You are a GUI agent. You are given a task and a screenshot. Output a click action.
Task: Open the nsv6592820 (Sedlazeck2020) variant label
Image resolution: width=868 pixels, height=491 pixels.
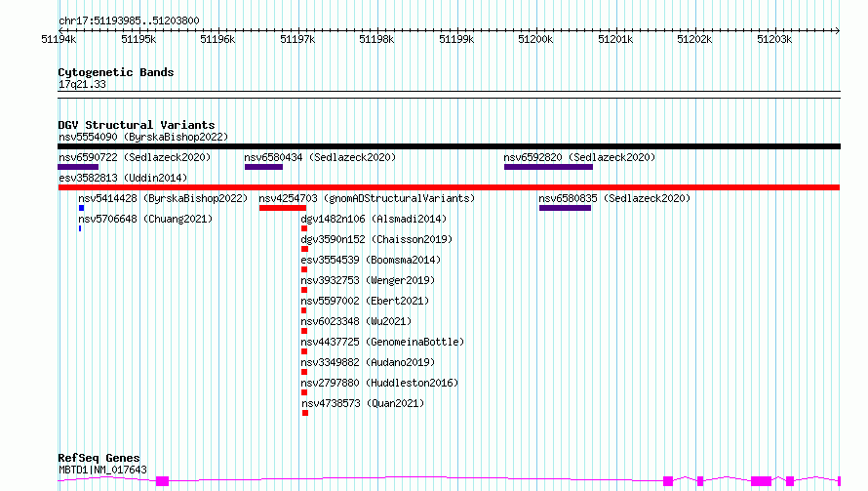point(579,157)
